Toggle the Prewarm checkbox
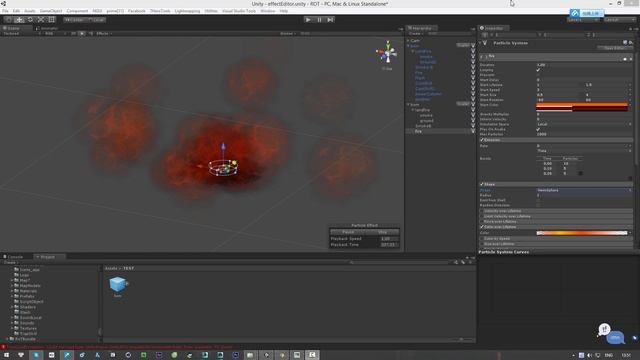This screenshot has height=360, width=640. [538, 75]
